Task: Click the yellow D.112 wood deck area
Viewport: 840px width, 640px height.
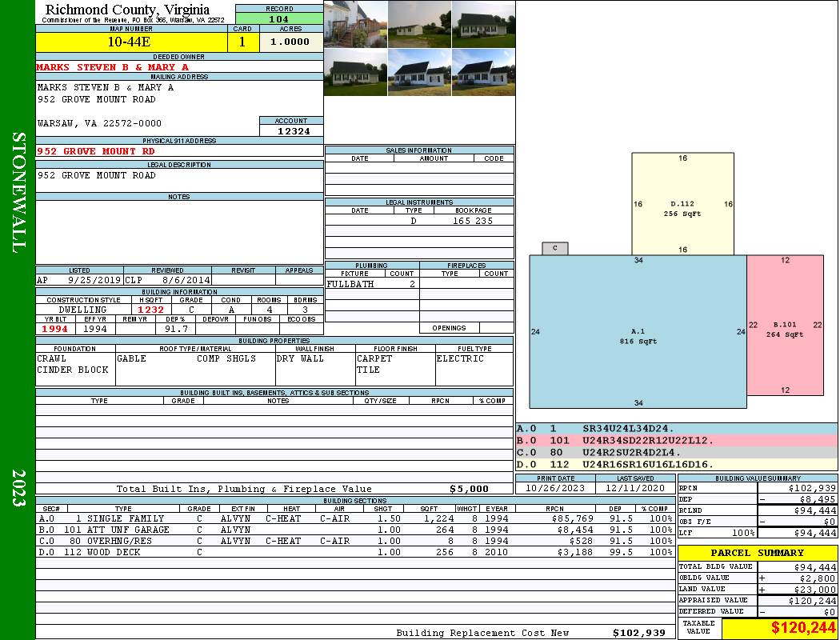Action: click(x=682, y=204)
